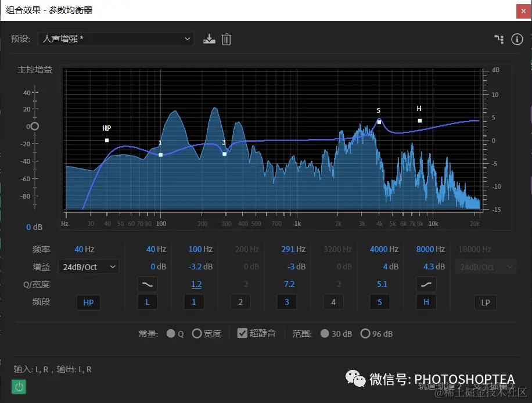532x403 pixels.
Task: Toggle band 5 button
Action: [x=380, y=302]
